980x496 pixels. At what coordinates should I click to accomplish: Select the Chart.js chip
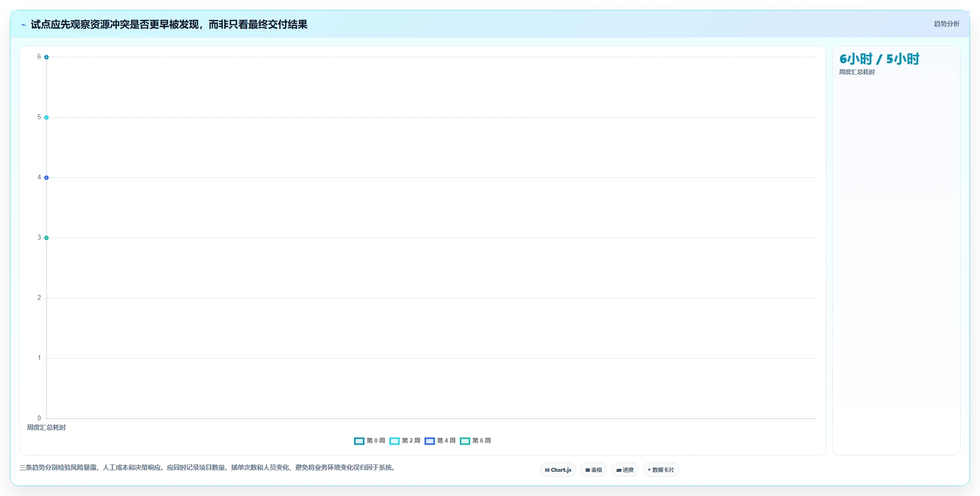pyautogui.click(x=558, y=470)
